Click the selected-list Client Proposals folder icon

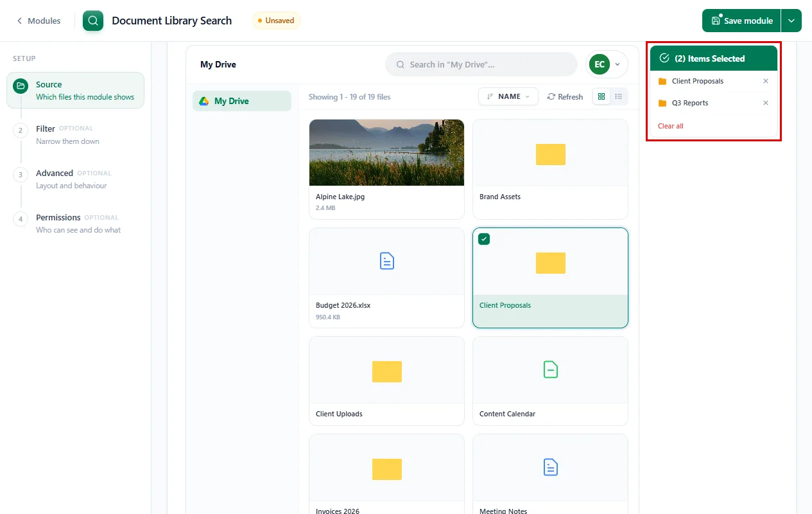[x=662, y=81]
